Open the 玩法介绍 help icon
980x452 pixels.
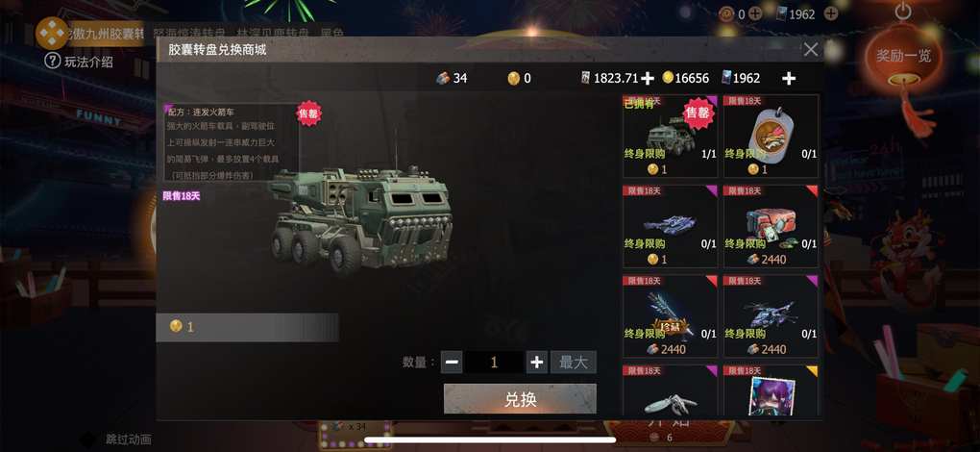pyautogui.click(x=53, y=61)
